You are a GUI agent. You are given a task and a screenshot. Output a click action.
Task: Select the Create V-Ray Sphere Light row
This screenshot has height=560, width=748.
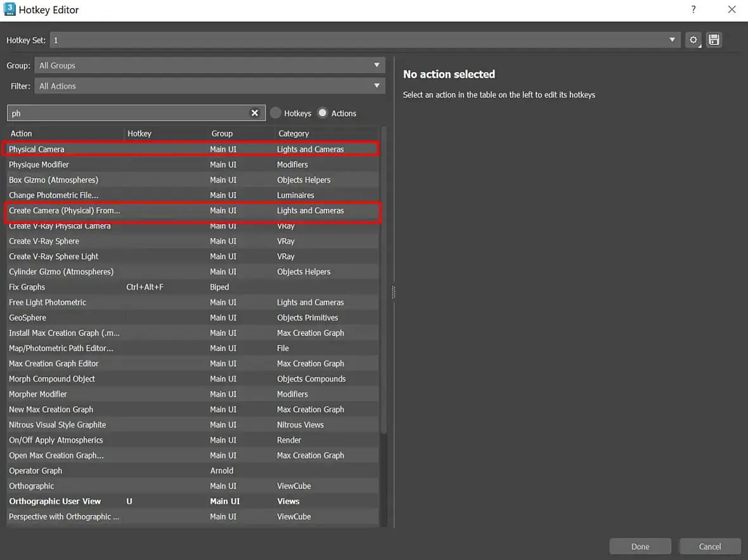coord(193,257)
